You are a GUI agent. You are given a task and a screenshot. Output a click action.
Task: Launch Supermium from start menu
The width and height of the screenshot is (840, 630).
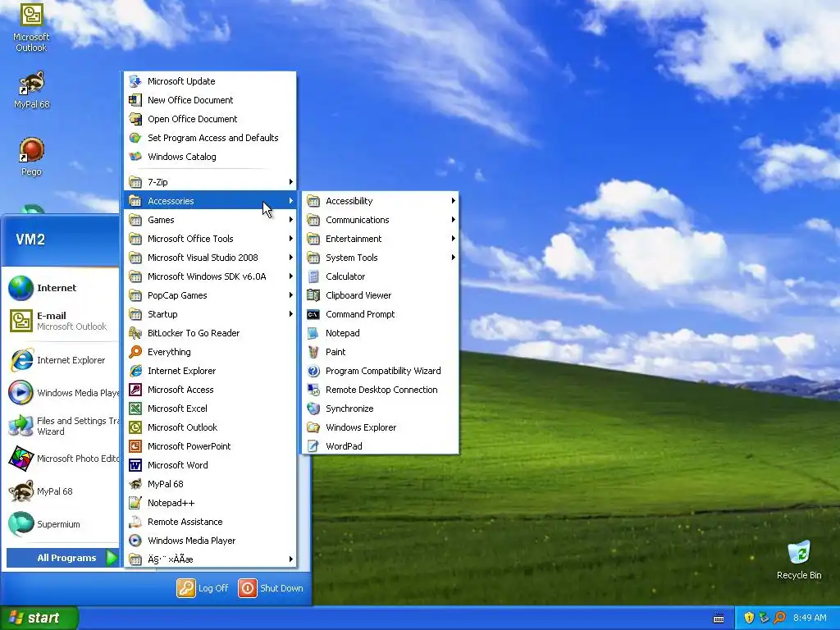pos(62,524)
